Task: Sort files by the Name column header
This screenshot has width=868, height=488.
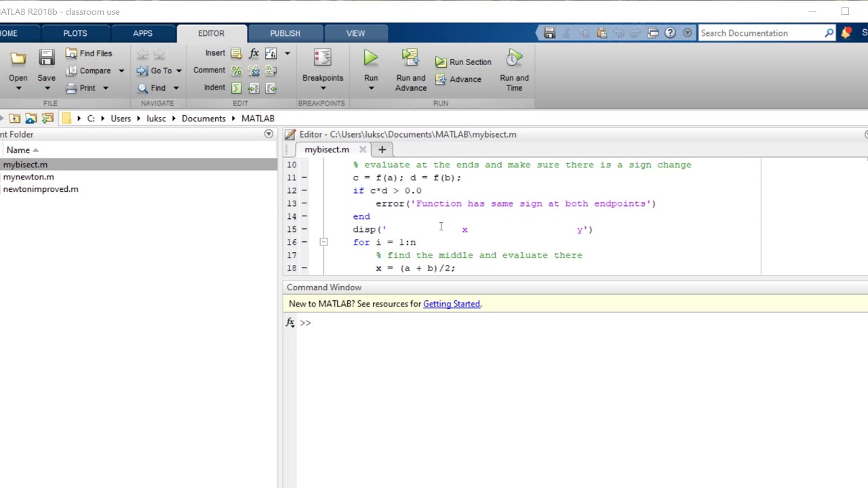Action: click(18, 150)
